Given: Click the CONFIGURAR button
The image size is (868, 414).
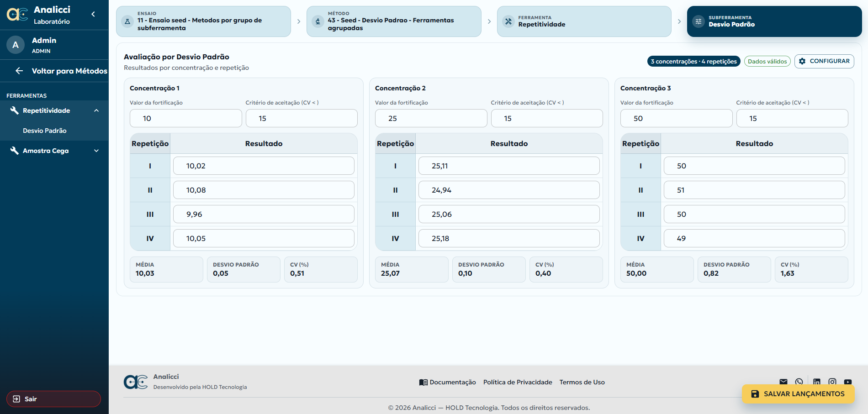Looking at the screenshot, I should coord(824,61).
